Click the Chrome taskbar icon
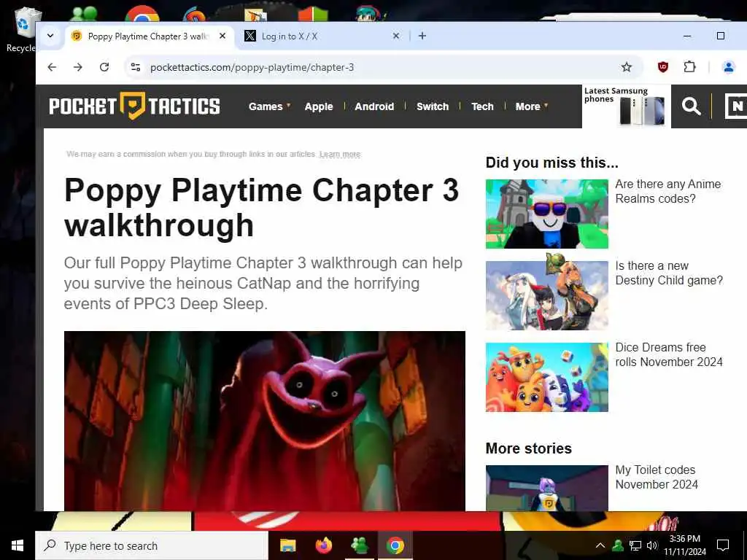The width and height of the screenshot is (747, 560). (395, 545)
